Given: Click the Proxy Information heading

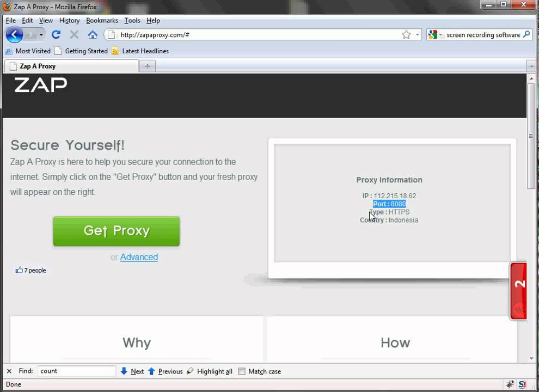Looking at the screenshot, I should click(x=389, y=180).
